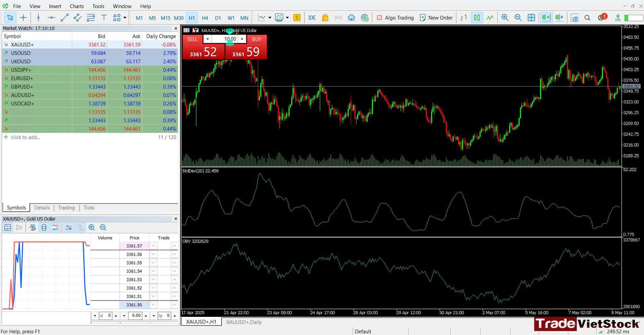This screenshot has height=335, width=644.
Task: Select the H4 timeframe
Action: (205, 18)
